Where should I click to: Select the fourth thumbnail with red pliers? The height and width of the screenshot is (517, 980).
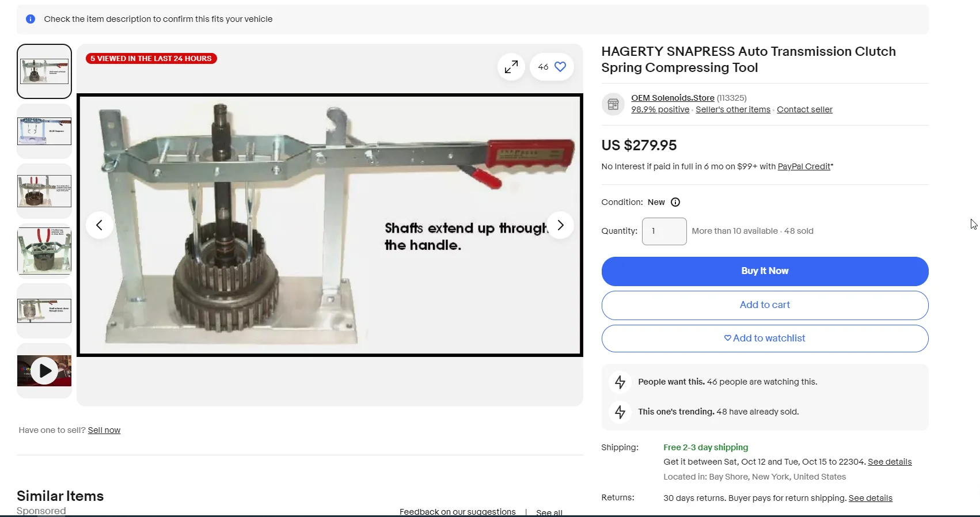click(44, 251)
